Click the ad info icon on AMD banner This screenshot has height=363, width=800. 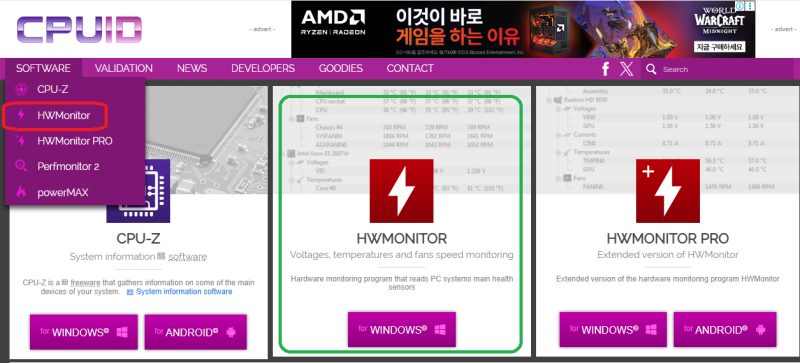[740, 6]
